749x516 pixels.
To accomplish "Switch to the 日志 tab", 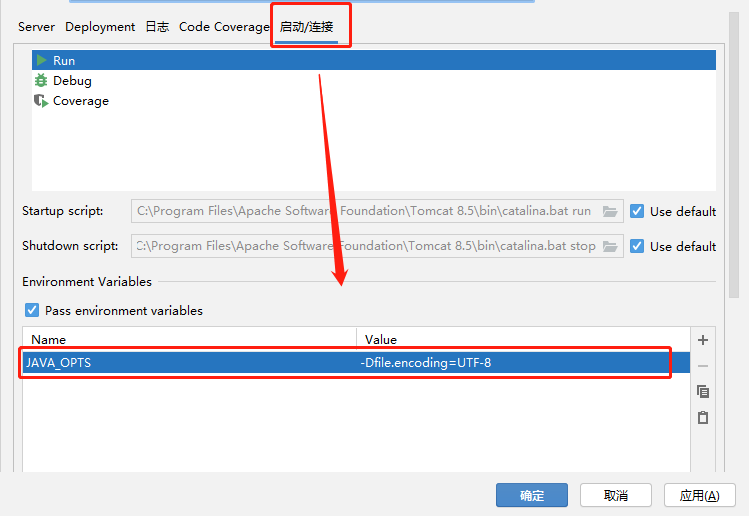I will tap(157, 27).
